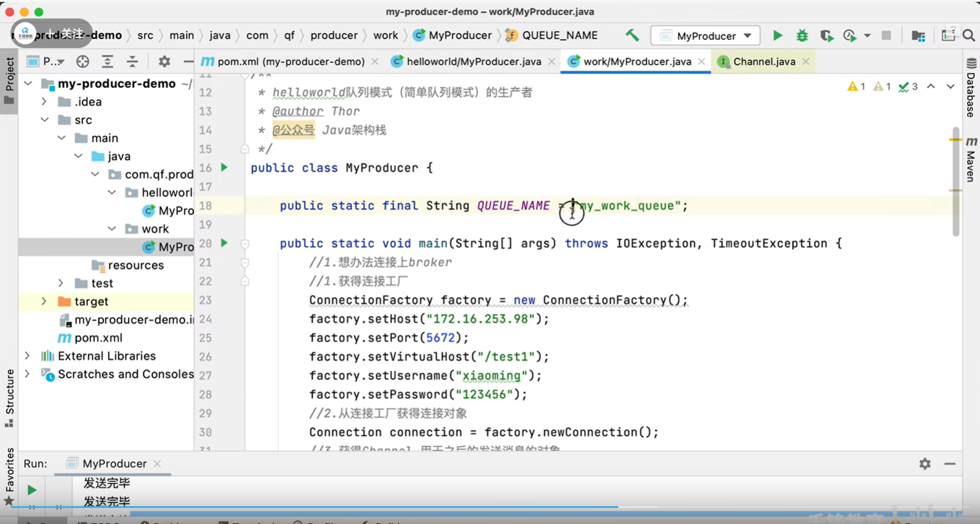Click the "xiaoming" username string

click(491, 376)
